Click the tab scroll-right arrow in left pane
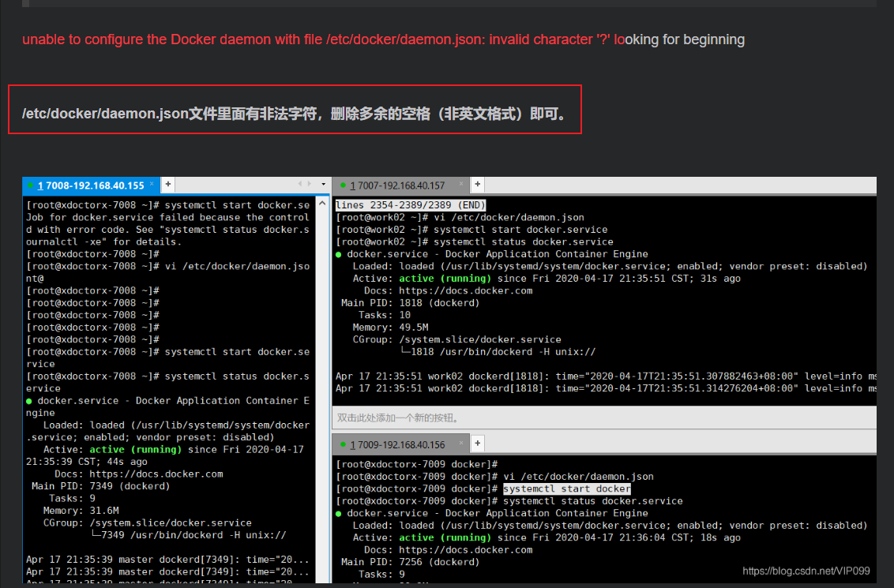This screenshot has height=588, width=894. tap(310, 184)
